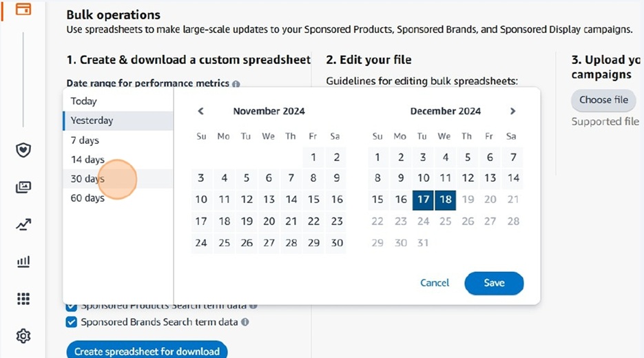Open the settings gear icon

[x=23, y=336]
